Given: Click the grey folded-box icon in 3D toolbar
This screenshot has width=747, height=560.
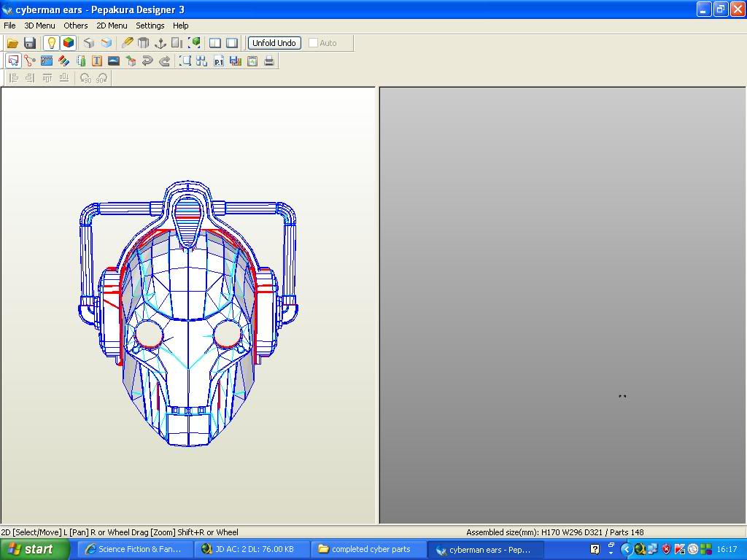Looking at the screenshot, I should click(89, 43).
